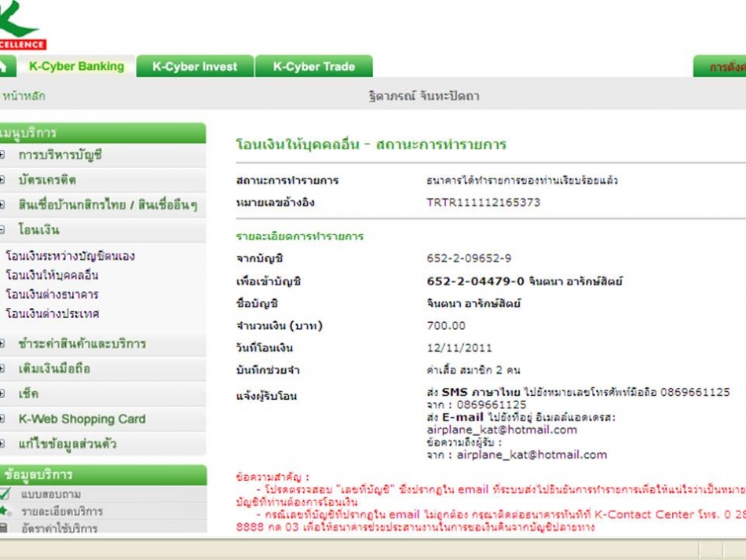Expand the เติมเงินมือถือ section
The image size is (746, 560).
pyautogui.click(x=54, y=369)
